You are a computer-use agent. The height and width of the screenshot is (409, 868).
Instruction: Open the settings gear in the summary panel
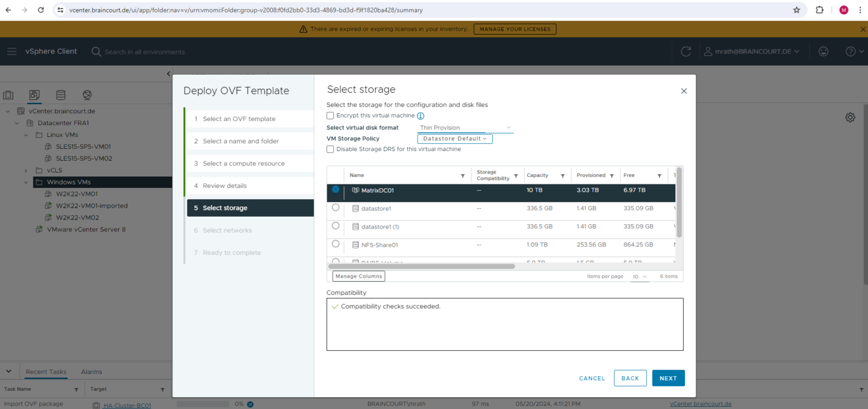tap(850, 117)
